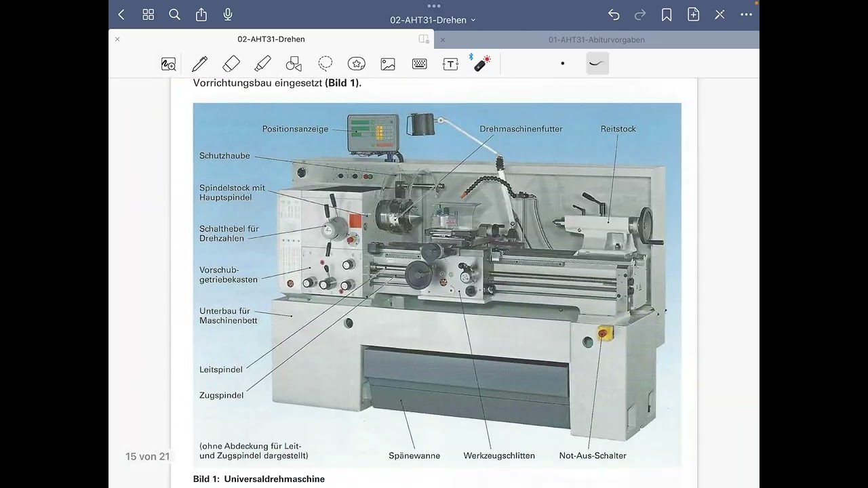This screenshot has width=868, height=488.
Task: Choose the small dot stroke size
Action: pos(562,64)
